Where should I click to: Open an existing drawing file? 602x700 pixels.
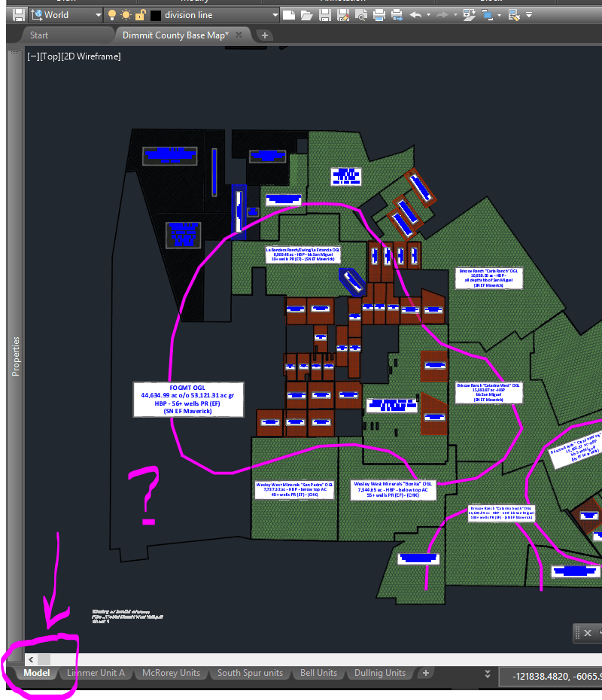tap(307, 14)
